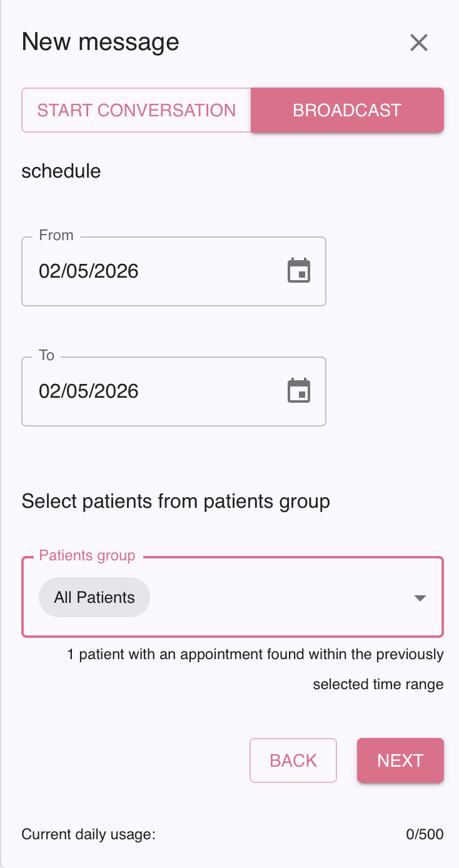Click the From field label
Image resolution: width=459 pixels, height=868 pixels.
(56, 235)
